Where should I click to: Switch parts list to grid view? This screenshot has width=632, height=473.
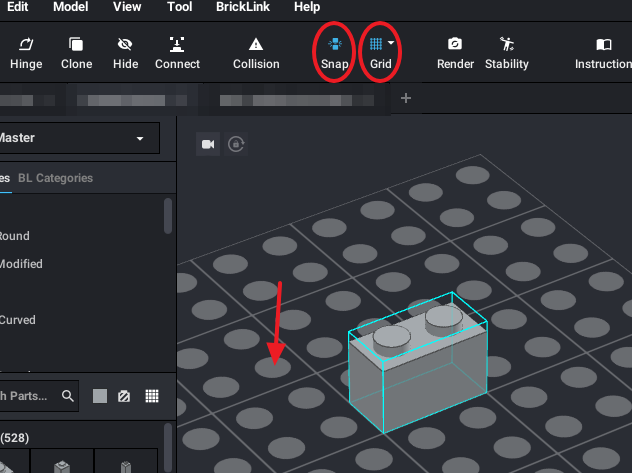pos(152,396)
